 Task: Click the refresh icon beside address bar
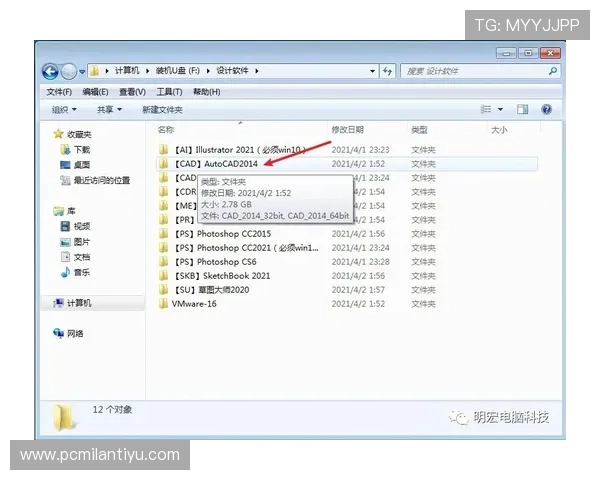(387, 71)
